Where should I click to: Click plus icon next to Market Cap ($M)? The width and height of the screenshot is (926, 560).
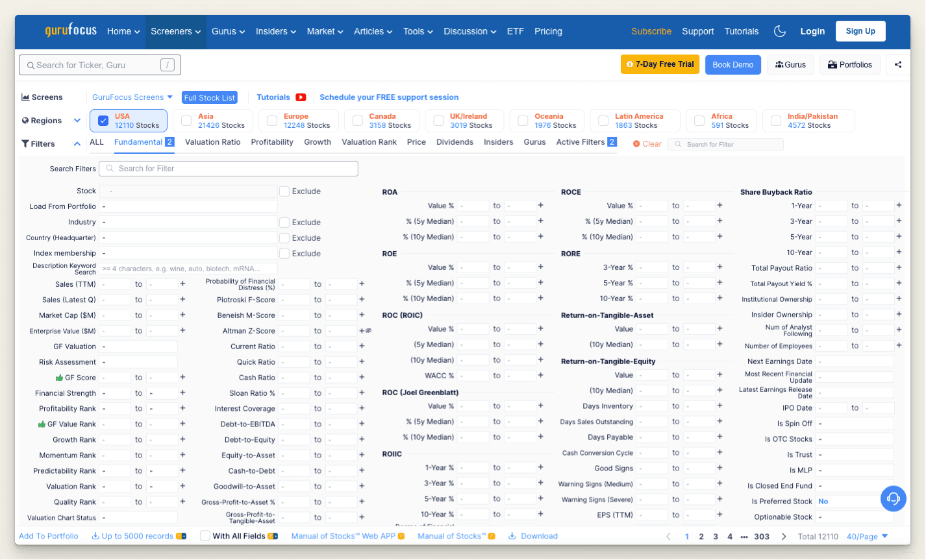(182, 315)
